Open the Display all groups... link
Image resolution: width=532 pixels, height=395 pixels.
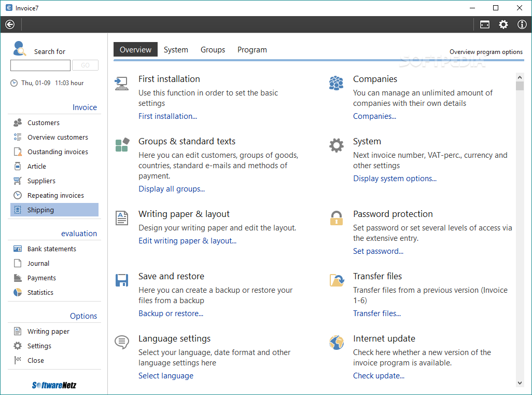(172, 189)
